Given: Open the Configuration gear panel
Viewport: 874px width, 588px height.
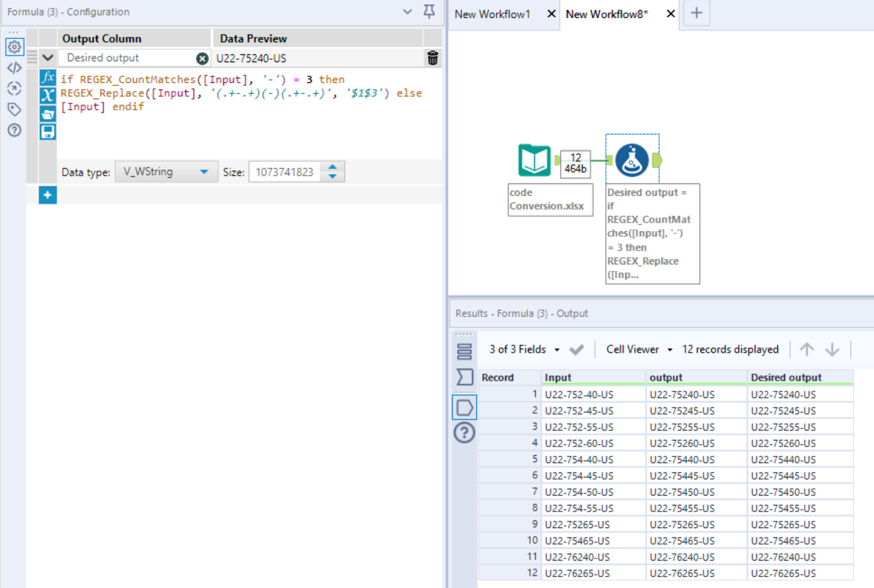Looking at the screenshot, I should pyautogui.click(x=14, y=46).
